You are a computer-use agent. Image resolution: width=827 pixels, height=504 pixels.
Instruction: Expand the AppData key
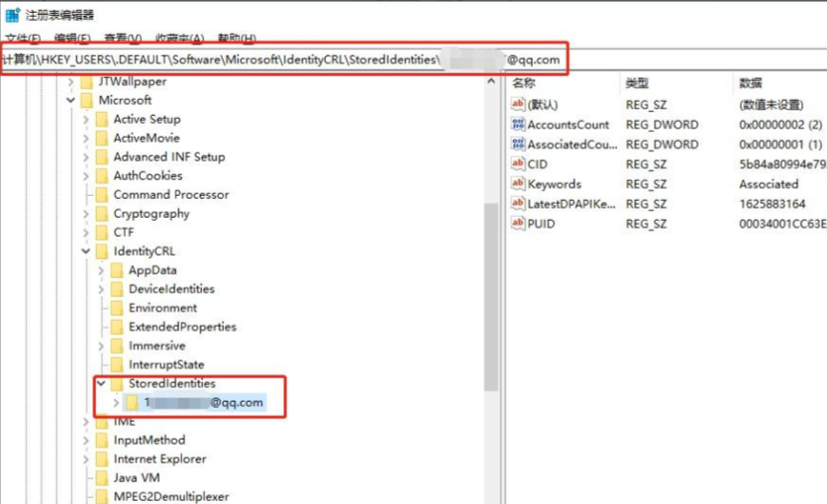click(x=101, y=270)
